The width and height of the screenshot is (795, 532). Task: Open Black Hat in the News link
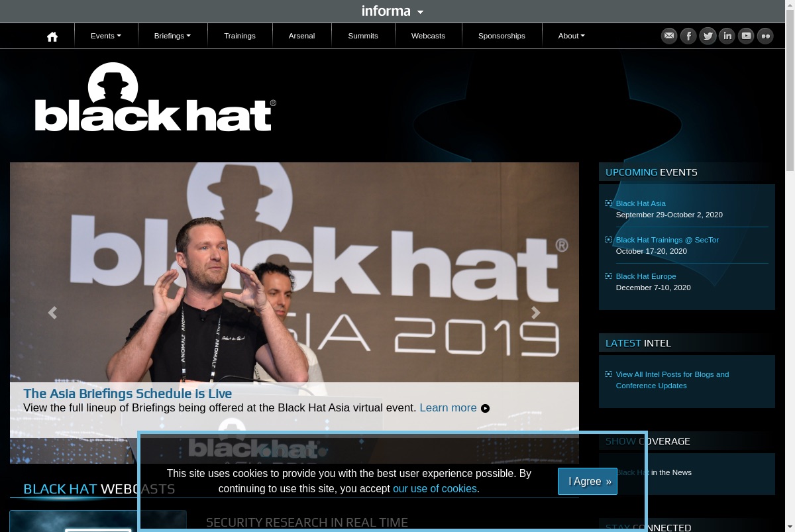[x=654, y=472]
